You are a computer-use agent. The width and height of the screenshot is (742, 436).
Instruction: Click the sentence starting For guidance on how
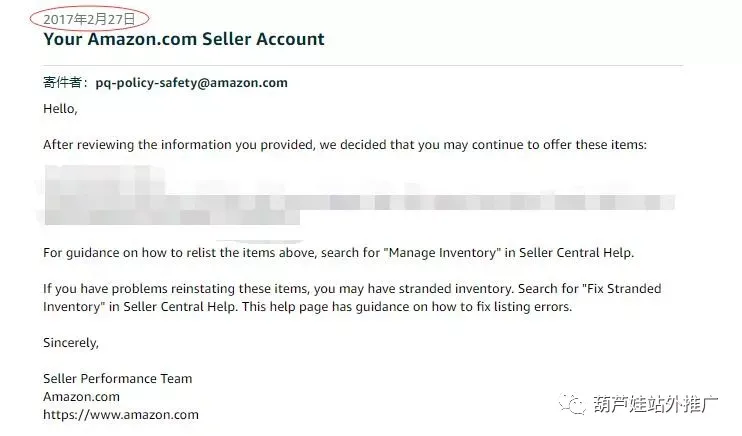[338, 253]
